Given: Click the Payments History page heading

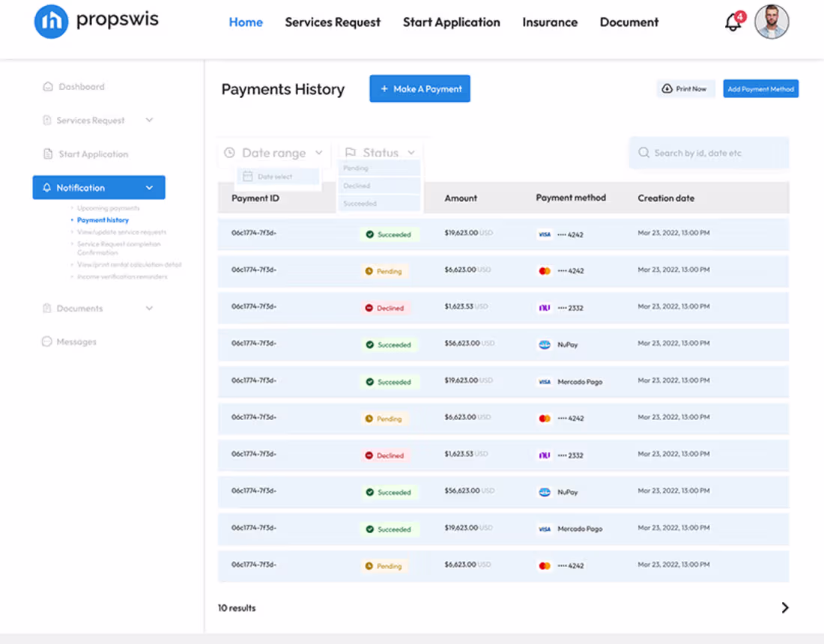Looking at the screenshot, I should pos(282,89).
